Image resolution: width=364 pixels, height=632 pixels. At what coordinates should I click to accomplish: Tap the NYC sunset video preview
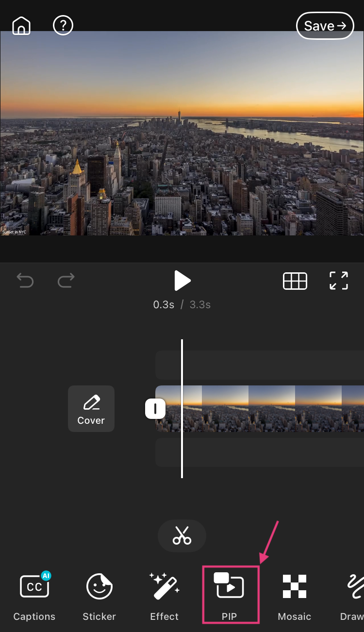[182, 133]
